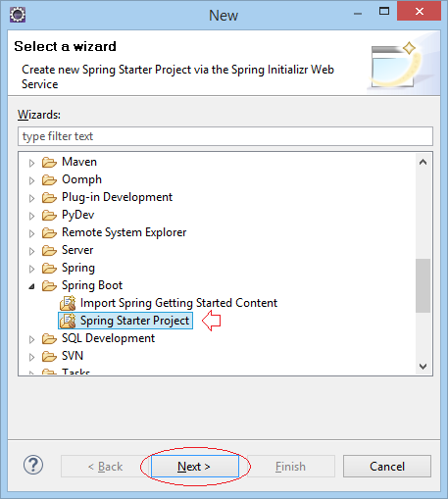Click the Cancel button

387,467
